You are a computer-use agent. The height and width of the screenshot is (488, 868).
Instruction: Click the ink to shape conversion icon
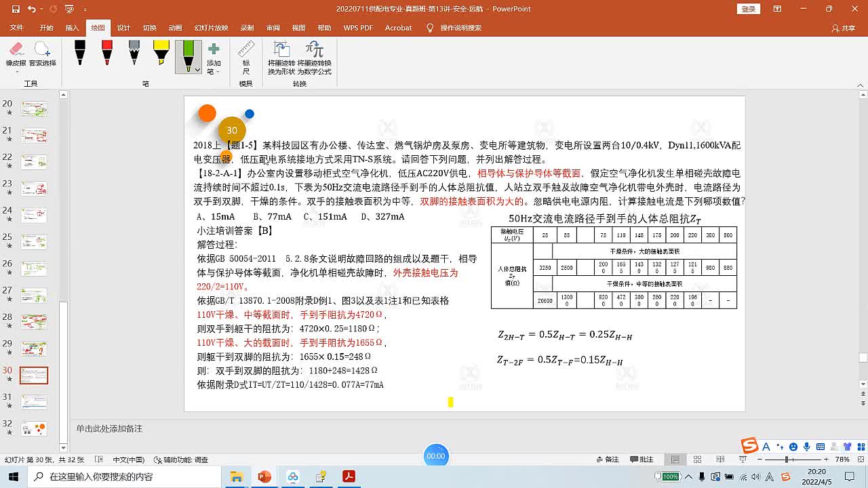(281, 58)
